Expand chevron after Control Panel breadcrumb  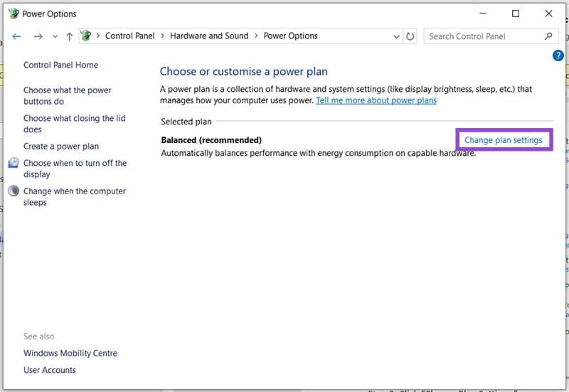point(161,36)
